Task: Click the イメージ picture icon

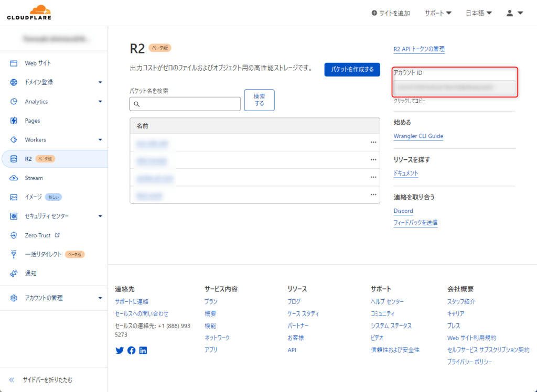Action: coord(14,197)
